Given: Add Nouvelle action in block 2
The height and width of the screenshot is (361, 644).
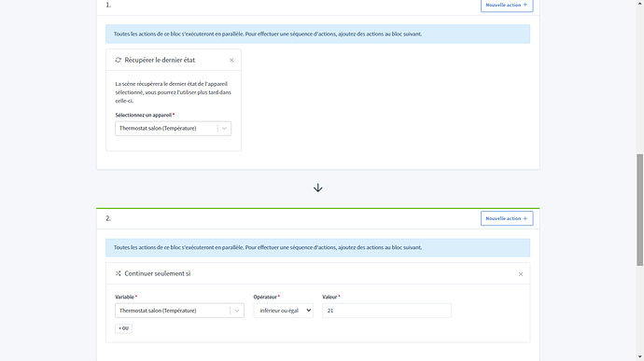Looking at the screenshot, I should (x=507, y=218).
